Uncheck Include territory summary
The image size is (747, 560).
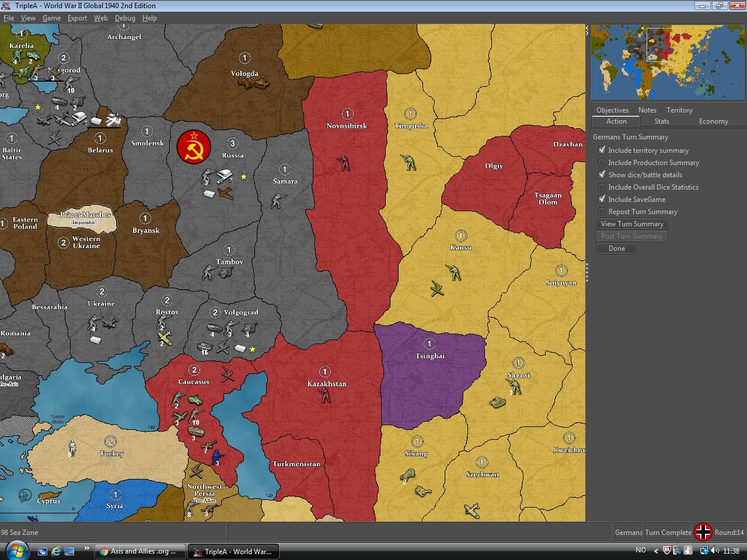pos(602,150)
